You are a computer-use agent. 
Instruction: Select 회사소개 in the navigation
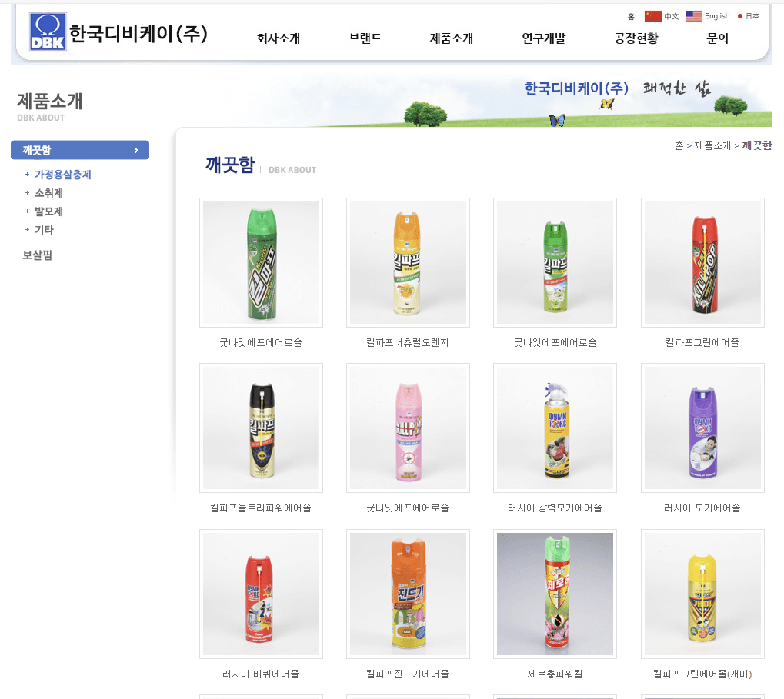point(277,38)
